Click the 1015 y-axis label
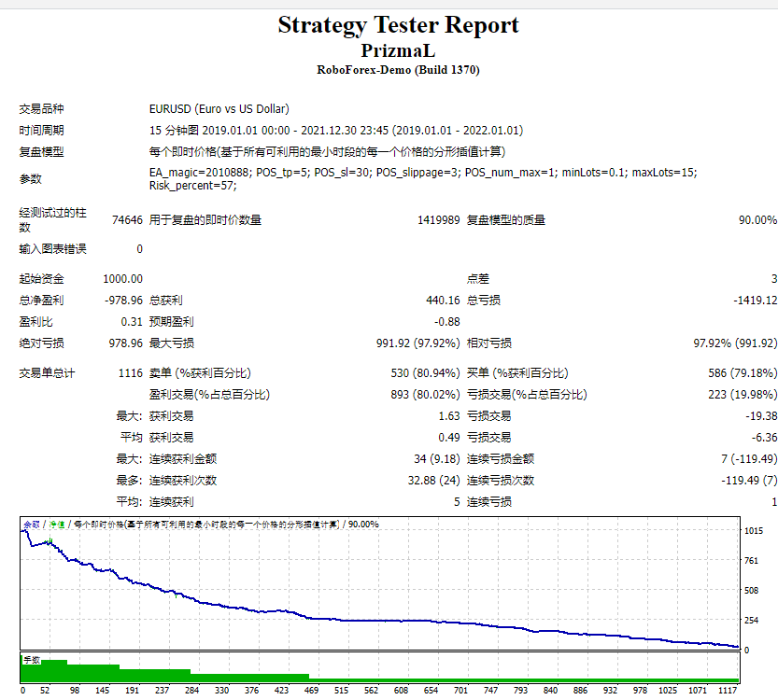This screenshot has height=700, width=778. [x=753, y=531]
